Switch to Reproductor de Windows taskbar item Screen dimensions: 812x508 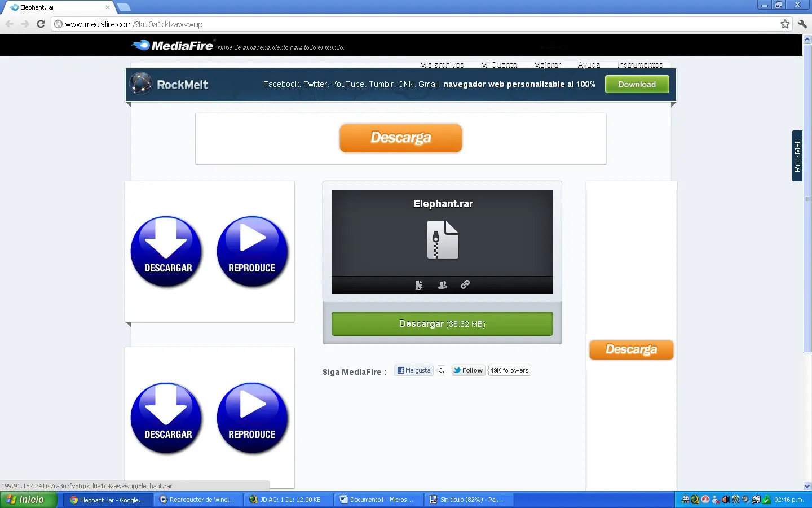click(198, 500)
